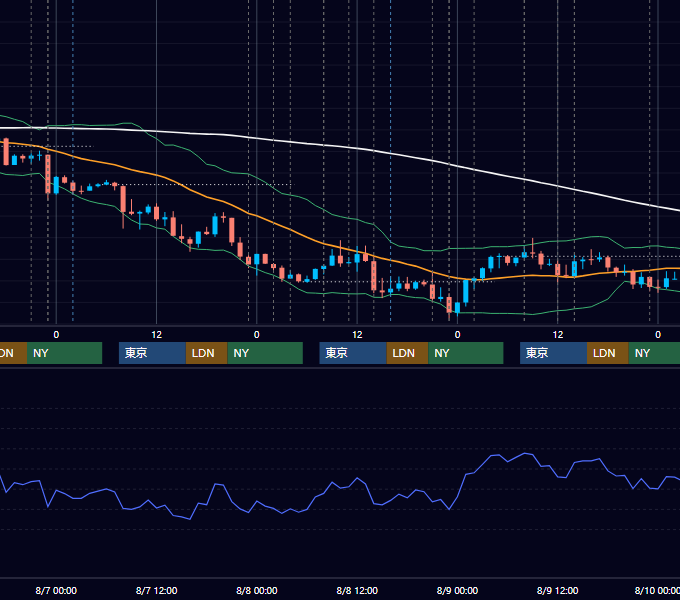Click the 8/7 00:00 date label

pos(56,590)
